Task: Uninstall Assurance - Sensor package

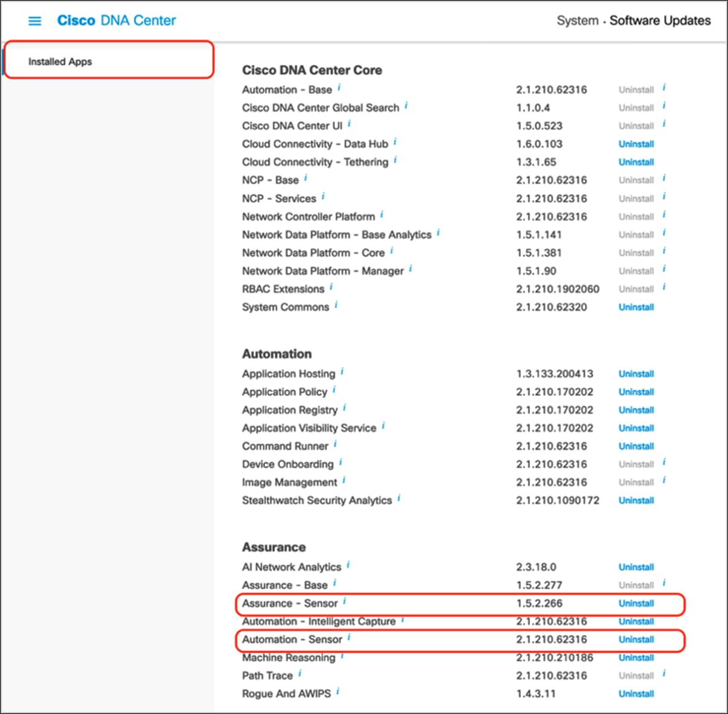Action: (636, 604)
